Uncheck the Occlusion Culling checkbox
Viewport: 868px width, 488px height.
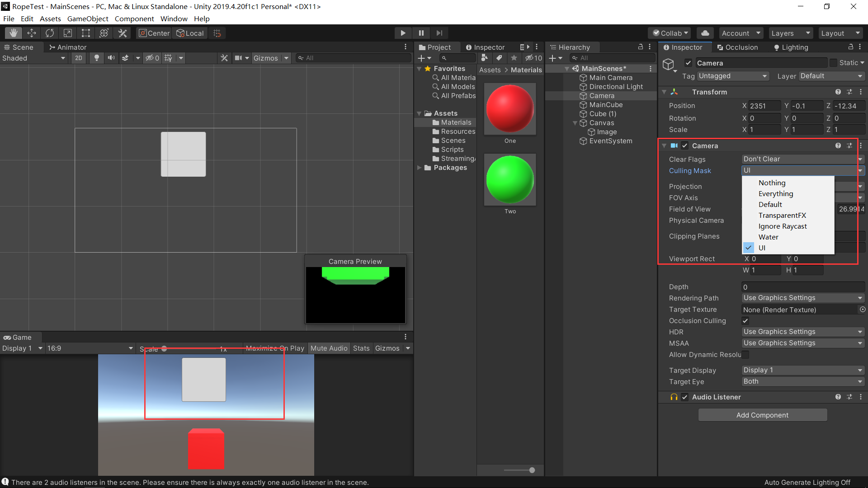[x=745, y=321]
